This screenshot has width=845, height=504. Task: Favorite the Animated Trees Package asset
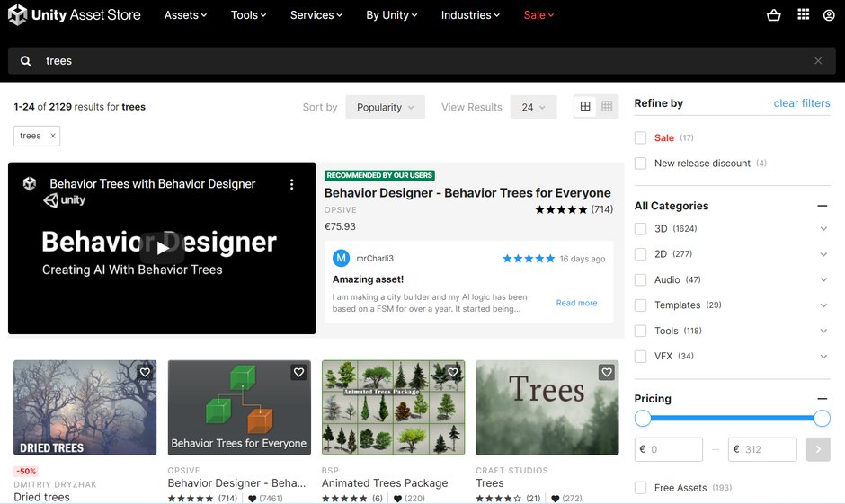[x=453, y=372]
